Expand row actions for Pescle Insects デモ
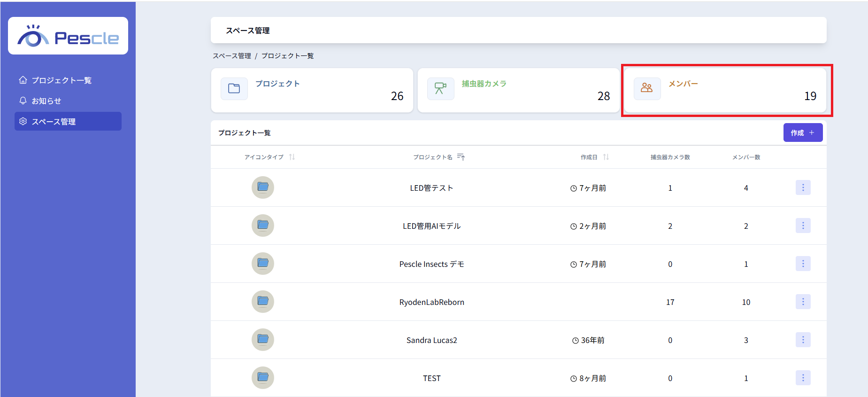This screenshot has width=868, height=397. pyautogui.click(x=803, y=264)
